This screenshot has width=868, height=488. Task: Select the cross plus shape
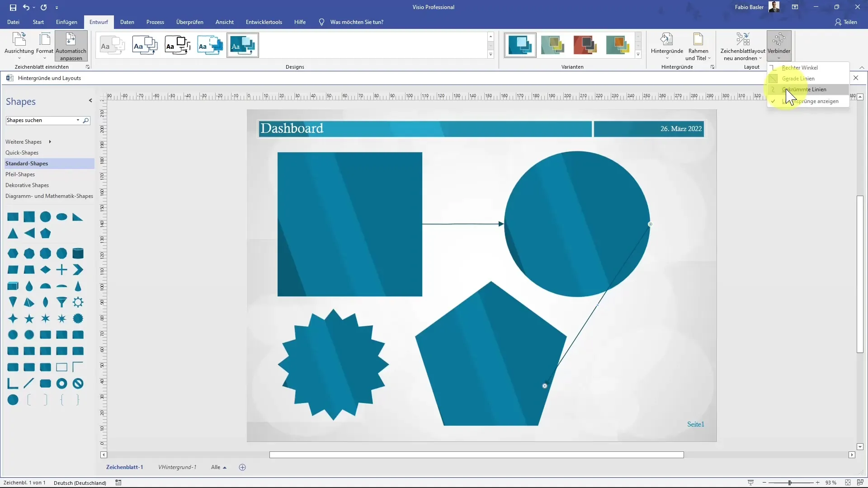pyautogui.click(x=62, y=270)
